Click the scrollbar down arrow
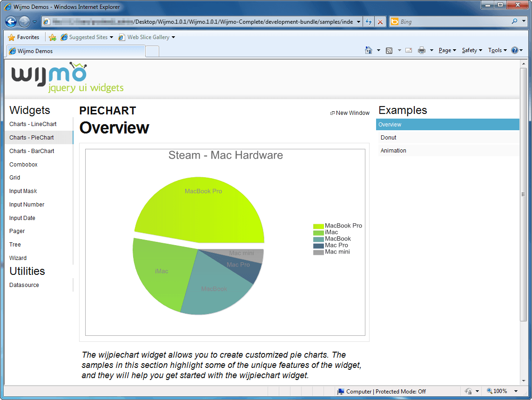The width and height of the screenshot is (532, 400). [x=523, y=381]
